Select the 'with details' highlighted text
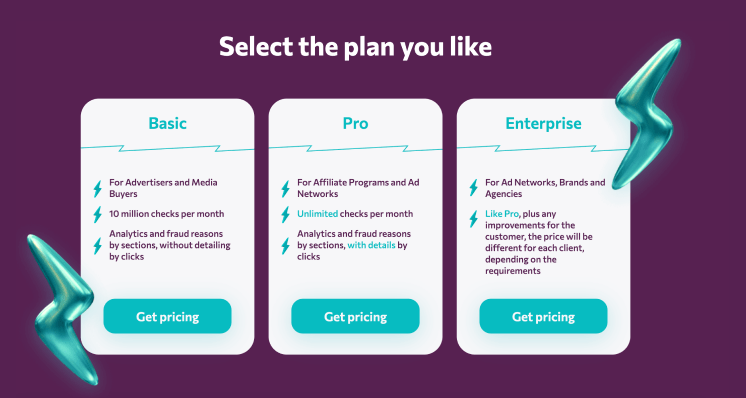Image resolution: width=746 pixels, height=398 pixels. (371, 245)
